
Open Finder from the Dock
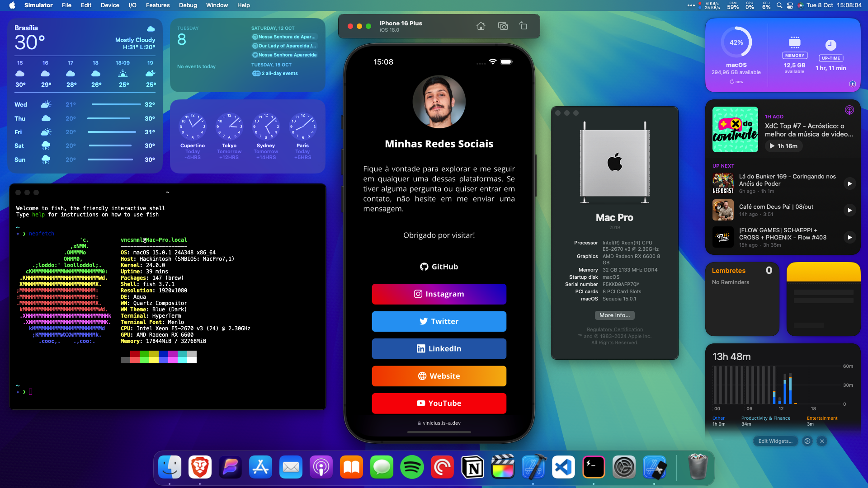click(170, 467)
